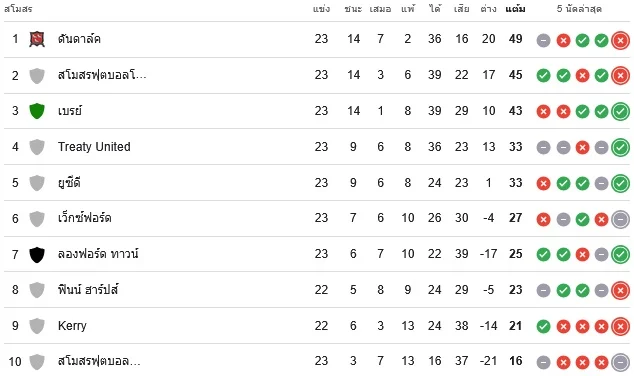Click the แข่ง matches played column header
634x376 pixels.
click(321, 9)
